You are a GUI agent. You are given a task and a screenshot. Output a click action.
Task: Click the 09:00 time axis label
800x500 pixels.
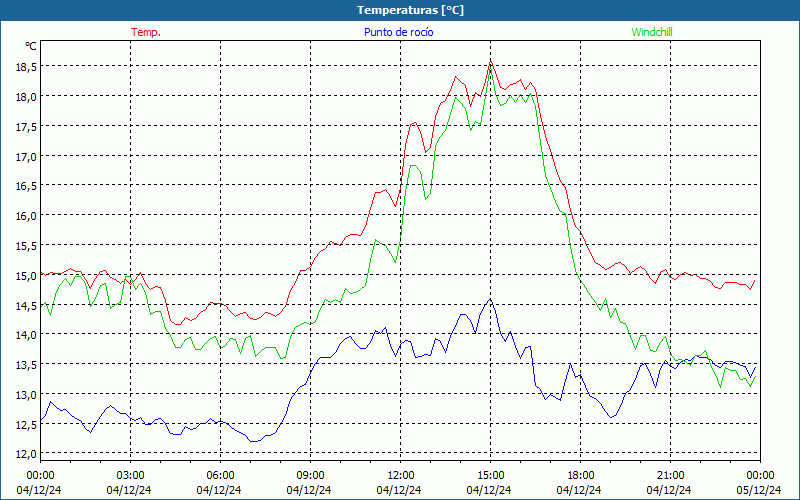pyautogui.click(x=310, y=476)
